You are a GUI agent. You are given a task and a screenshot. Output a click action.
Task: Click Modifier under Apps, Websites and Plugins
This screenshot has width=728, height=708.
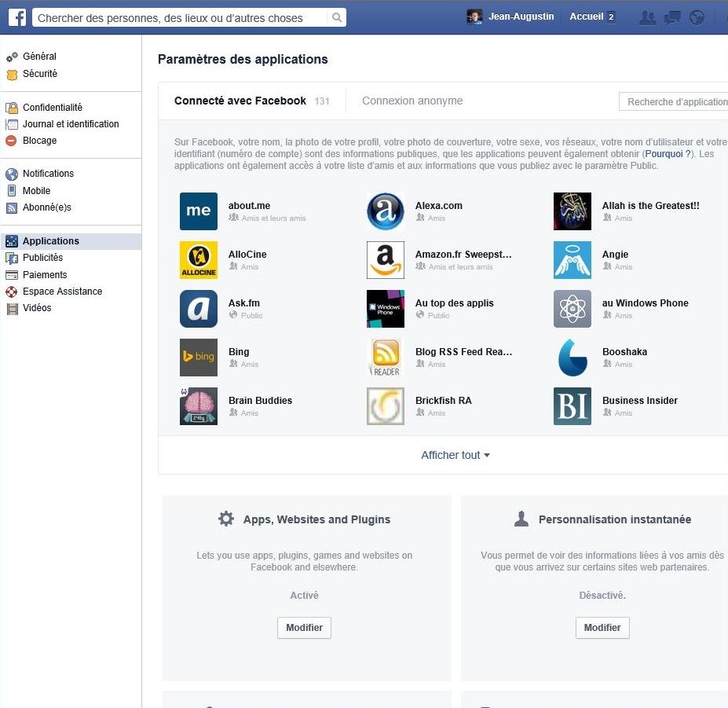(304, 628)
